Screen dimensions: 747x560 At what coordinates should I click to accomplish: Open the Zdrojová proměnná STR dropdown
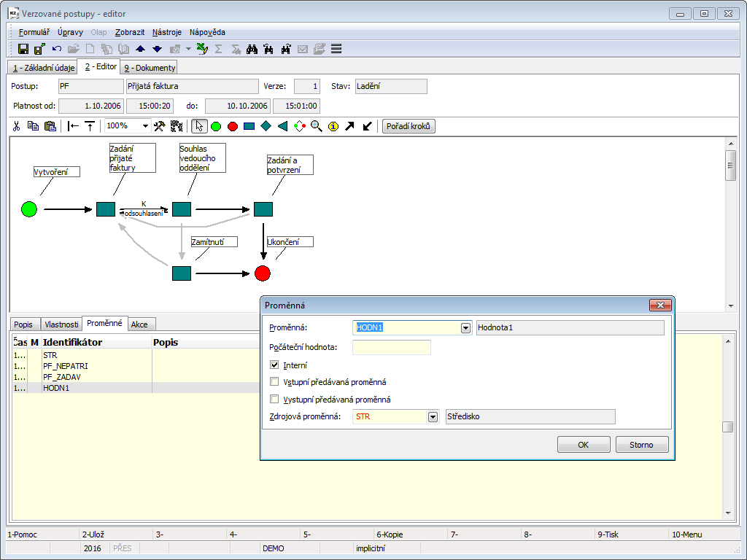[433, 417]
